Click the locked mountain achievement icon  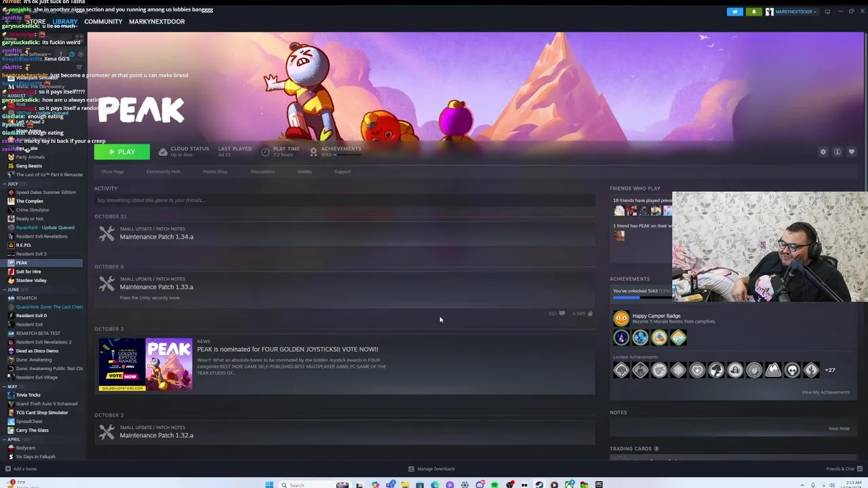(773, 370)
